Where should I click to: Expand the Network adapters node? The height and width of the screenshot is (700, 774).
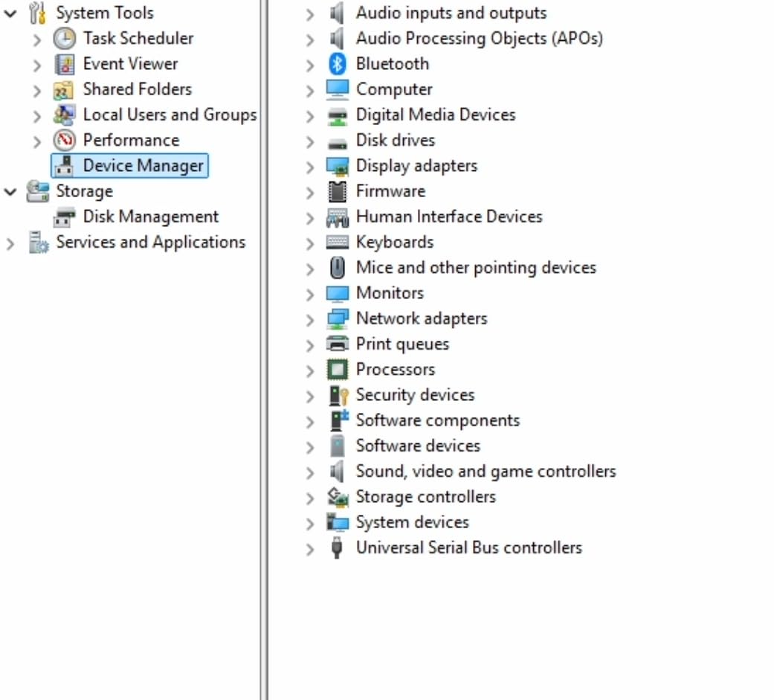click(310, 319)
